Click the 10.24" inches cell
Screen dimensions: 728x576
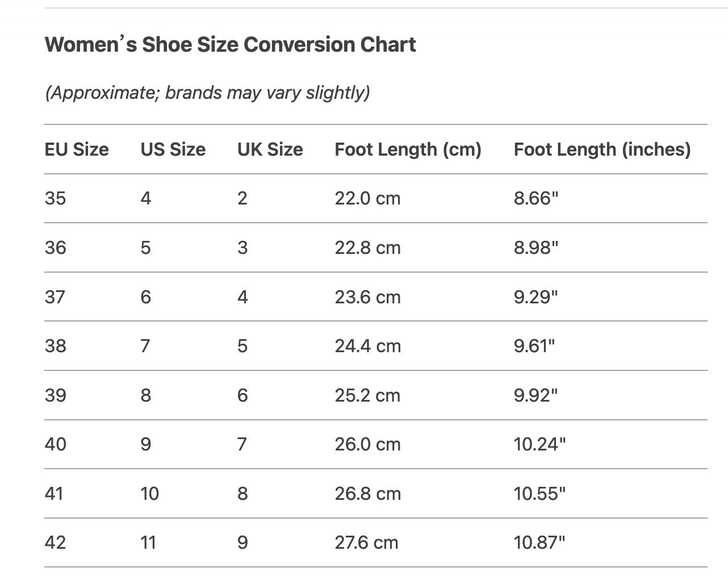click(539, 444)
